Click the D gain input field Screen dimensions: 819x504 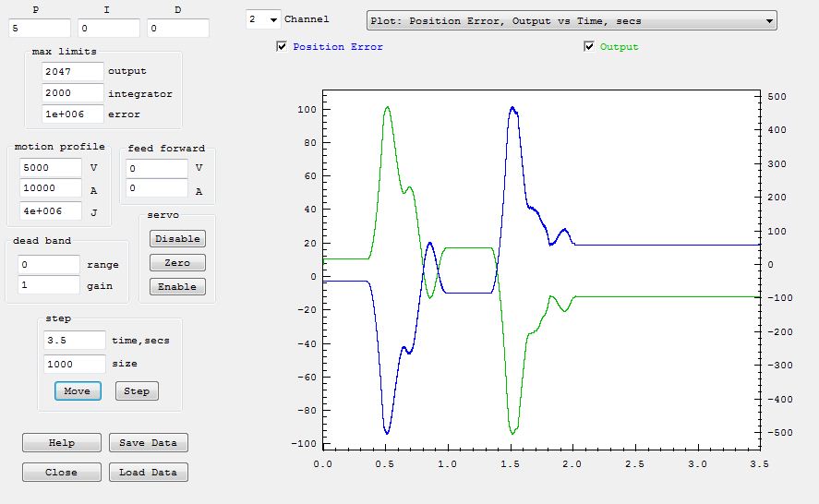pos(177,29)
